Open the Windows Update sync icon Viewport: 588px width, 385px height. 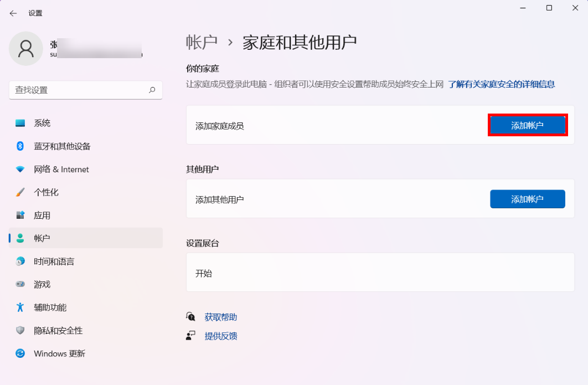click(x=20, y=353)
